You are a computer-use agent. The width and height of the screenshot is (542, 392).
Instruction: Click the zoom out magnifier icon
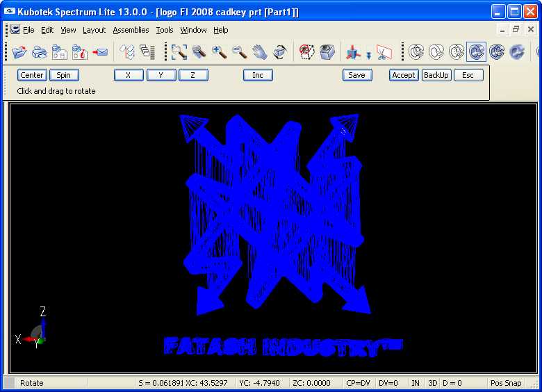click(x=240, y=52)
